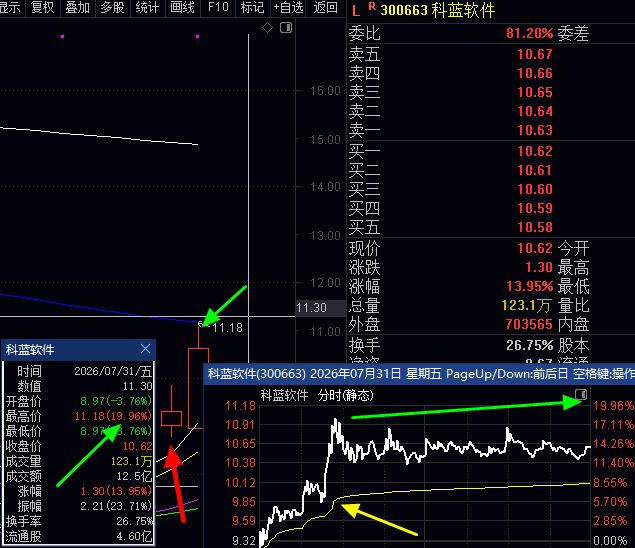Image resolution: width=635 pixels, height=548 pixels.
Task: Add stock to watchlist with +自选
Action: pyautogui.click(x=288, y=7)
